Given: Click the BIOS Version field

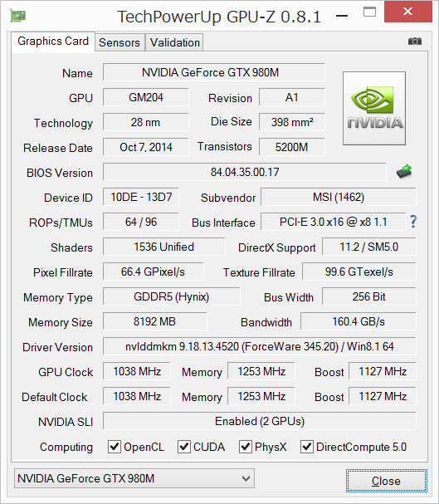Looking at the screenshot, I should (x=244, y=172).
